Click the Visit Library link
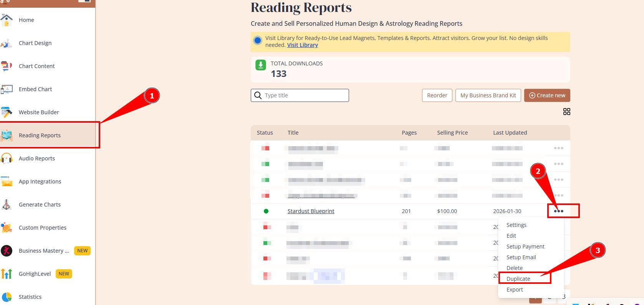Viewport: 644px width, 305px height. [302, 45]
